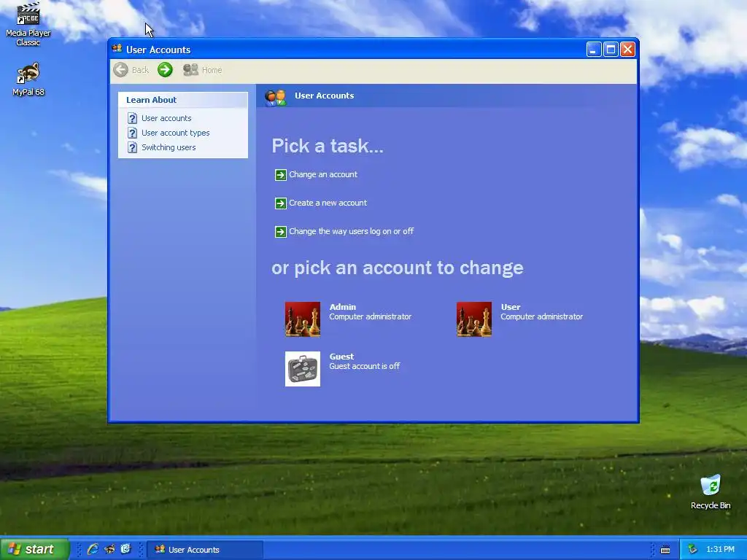The width and height of the screenshot is (747, 560).
Task: Click the Change an account link
Action: [323, 174]
